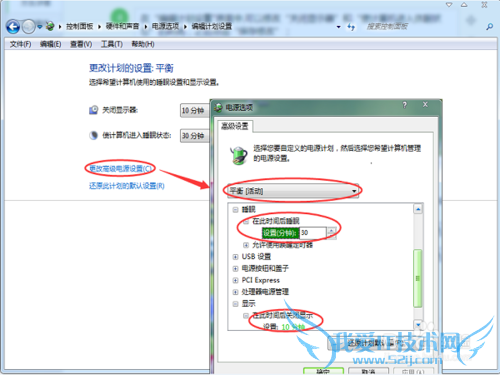
Task: Open the 查看(V) menu
Action: point(81,44)
